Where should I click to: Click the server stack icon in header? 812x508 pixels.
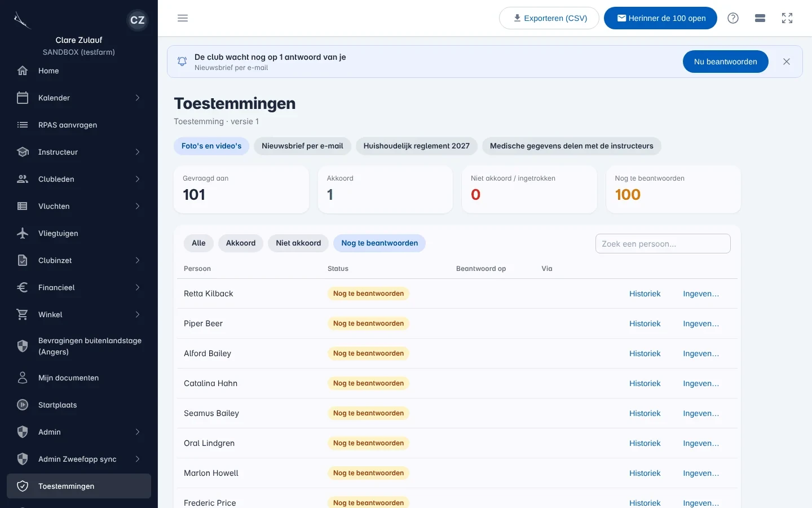tap(760, 18)
